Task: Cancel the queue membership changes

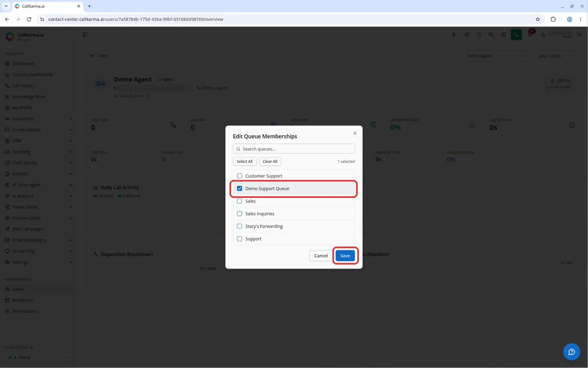Action: [321, 256]
